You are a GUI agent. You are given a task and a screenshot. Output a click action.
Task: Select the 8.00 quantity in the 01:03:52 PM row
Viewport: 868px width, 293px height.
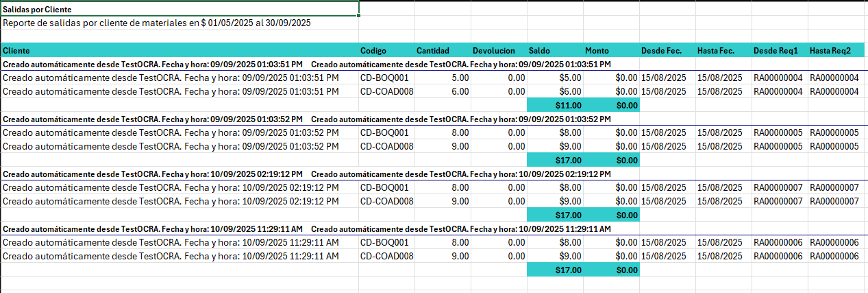click(443, 132)
